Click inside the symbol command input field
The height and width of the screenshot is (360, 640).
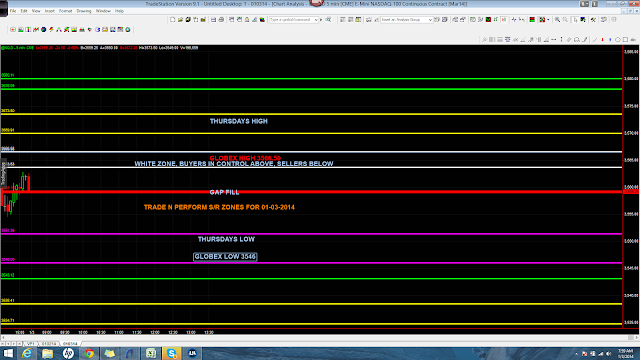click(291, 20)
